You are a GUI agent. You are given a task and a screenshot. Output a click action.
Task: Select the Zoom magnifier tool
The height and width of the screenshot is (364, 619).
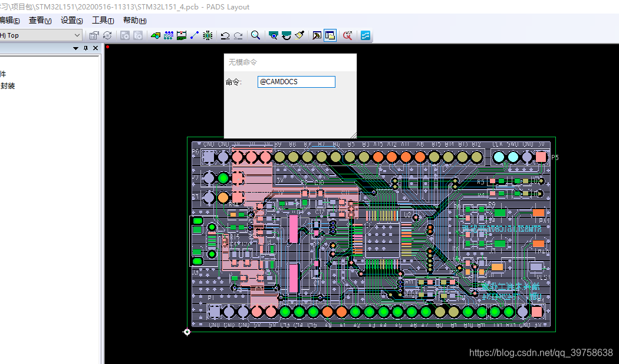[x=255, y=35]
